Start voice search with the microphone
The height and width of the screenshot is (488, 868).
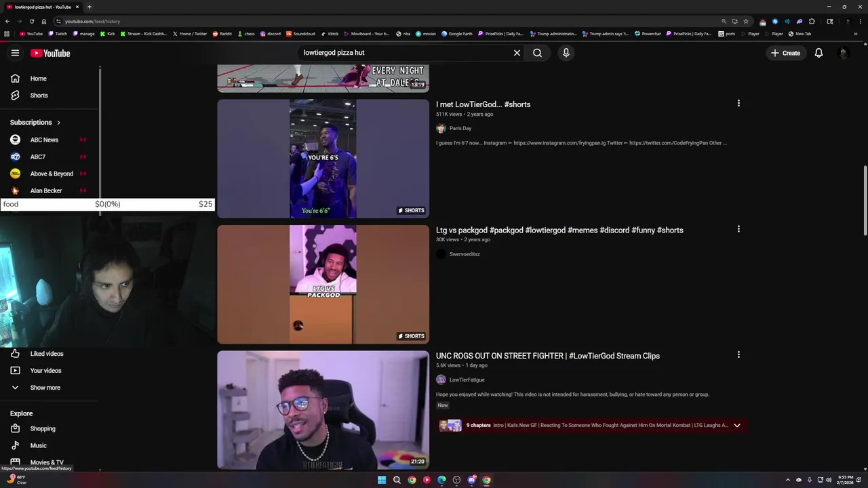pos(566,53)
